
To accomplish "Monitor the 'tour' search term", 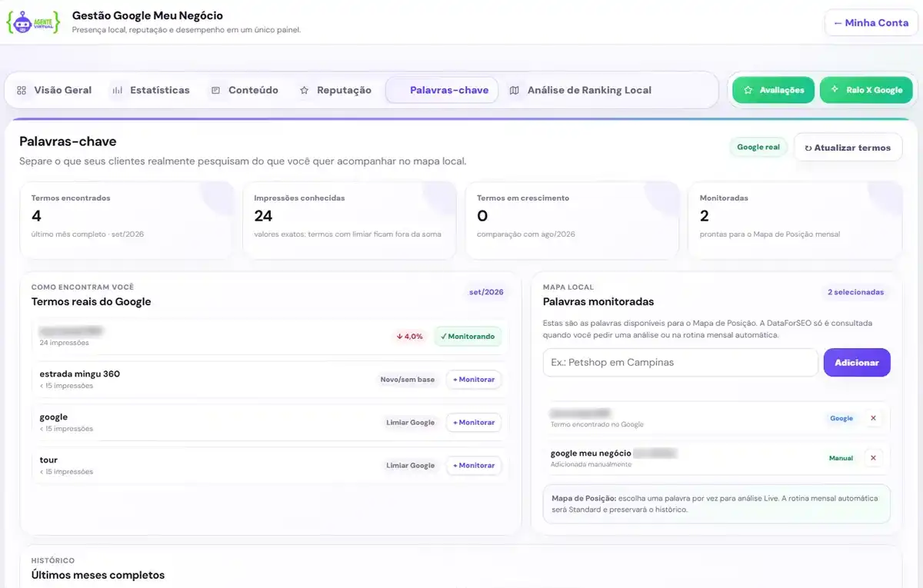I will (474, 466).
